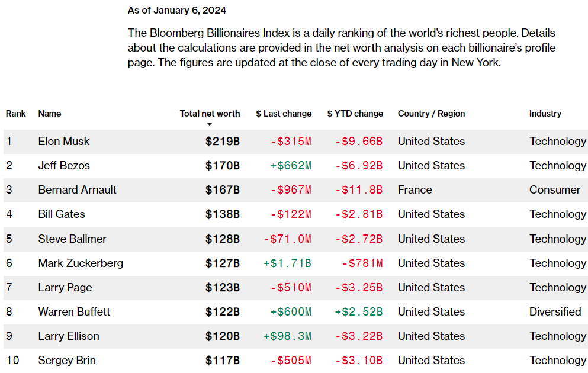This screenshot has height=373, width=588.
Task: Sort by Country / Region header
Action: tap(431, 114)
